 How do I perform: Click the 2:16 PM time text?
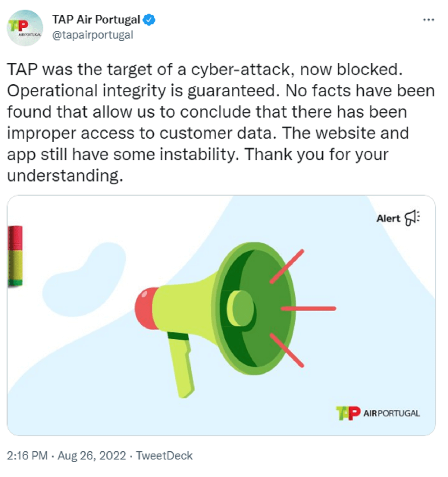(27, 456)
